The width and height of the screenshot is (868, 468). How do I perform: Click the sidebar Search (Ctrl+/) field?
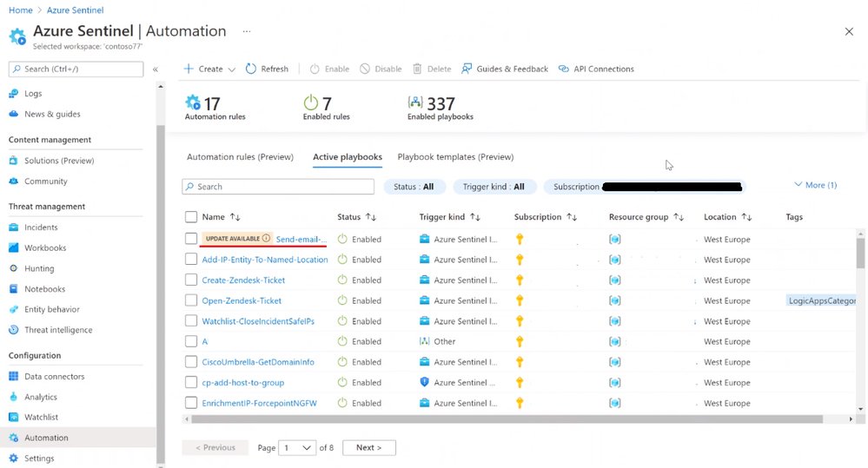click(76, 69)
